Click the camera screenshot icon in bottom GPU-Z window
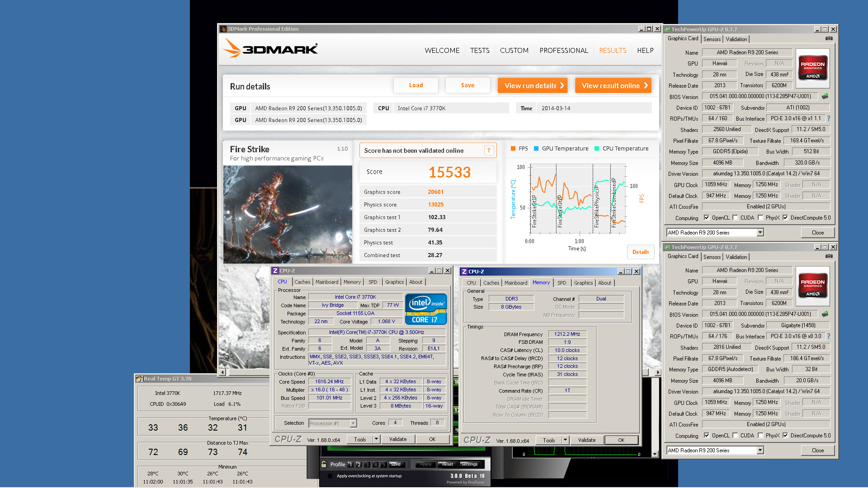 tap(829, 256)
